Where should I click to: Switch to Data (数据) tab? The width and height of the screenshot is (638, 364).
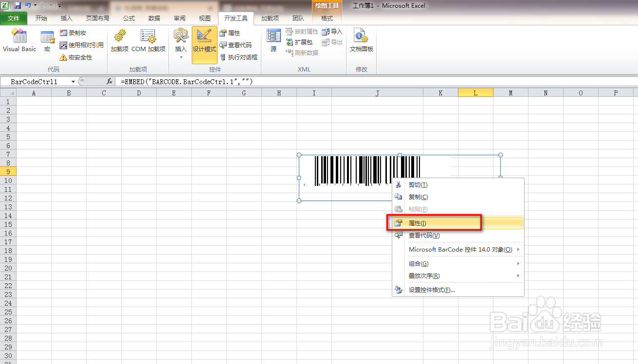click(x=154, y=18)
